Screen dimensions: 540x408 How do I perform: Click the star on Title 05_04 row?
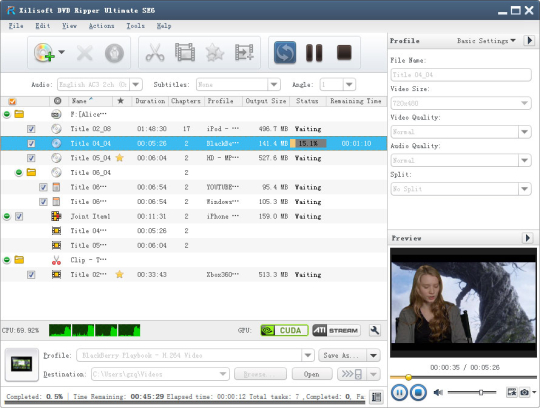pos(120,158)
